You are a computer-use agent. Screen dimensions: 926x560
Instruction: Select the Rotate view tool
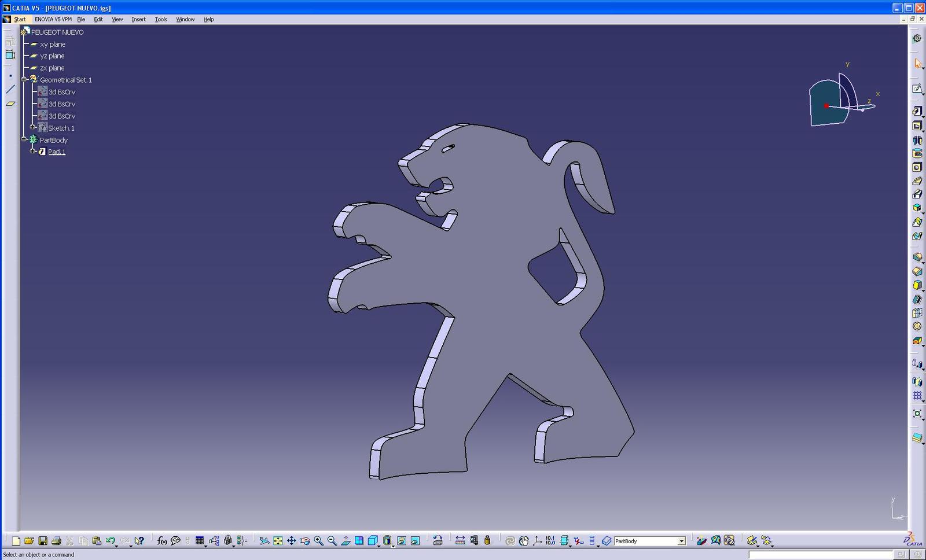[x=305, y=541]
